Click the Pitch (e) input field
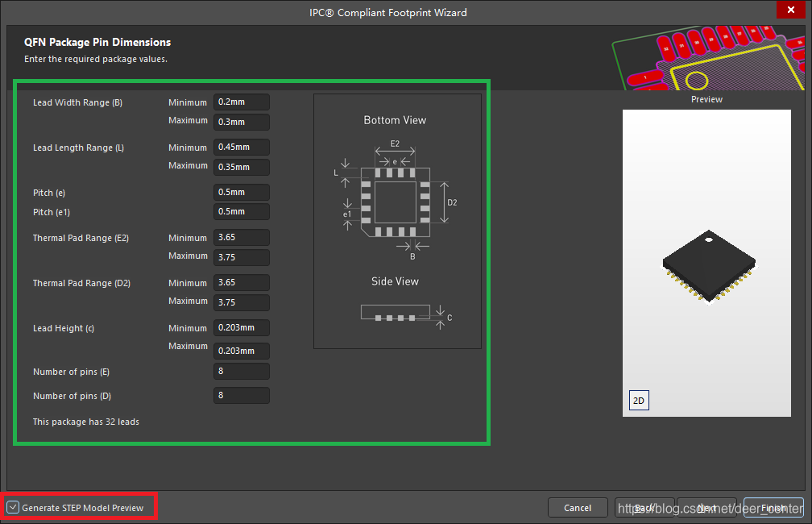Image resolution: width=812 pixels, height=524 pixels. [242, 193]
